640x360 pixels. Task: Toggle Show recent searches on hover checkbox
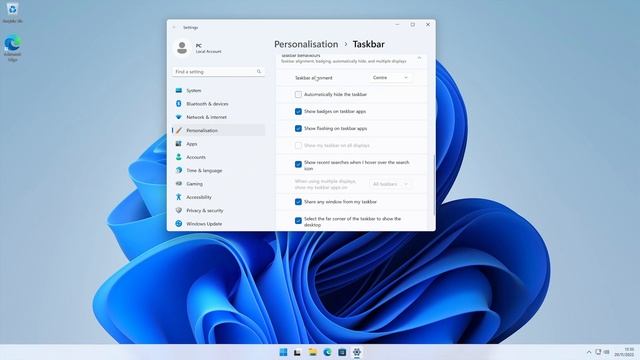tap(298, 164)
